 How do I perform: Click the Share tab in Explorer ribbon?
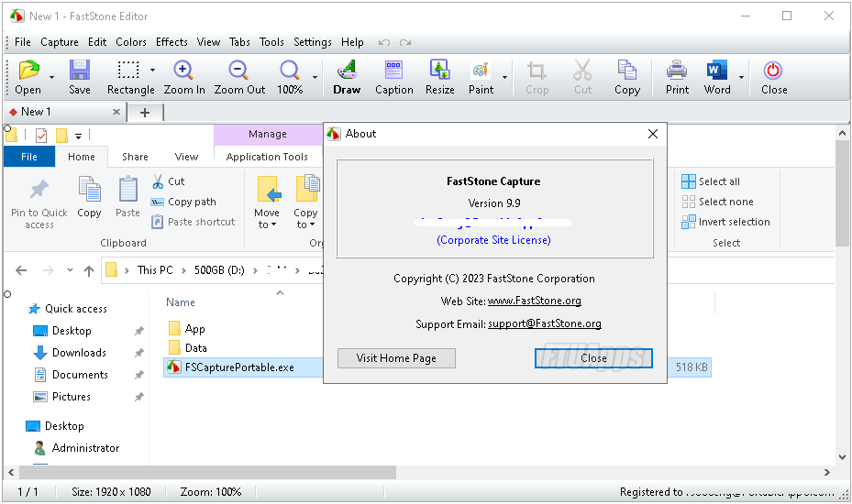[x=136, y=157]
